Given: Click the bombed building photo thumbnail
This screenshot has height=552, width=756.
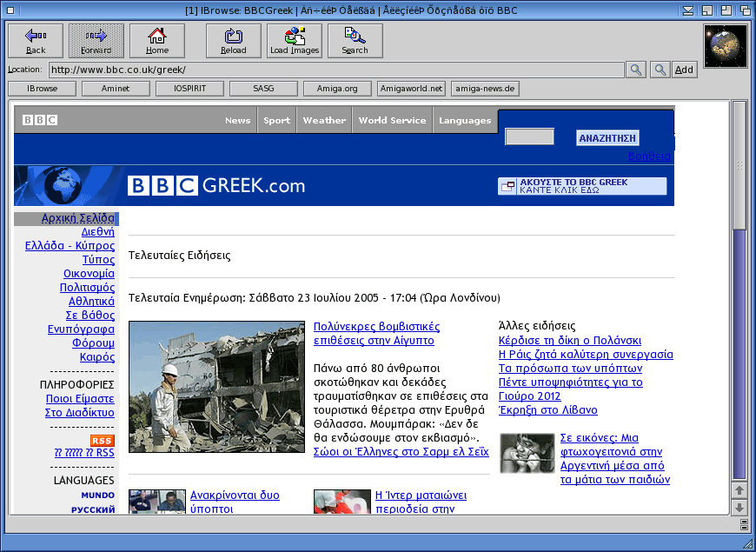Looking at the screenshot, I should tap(216, 387).
